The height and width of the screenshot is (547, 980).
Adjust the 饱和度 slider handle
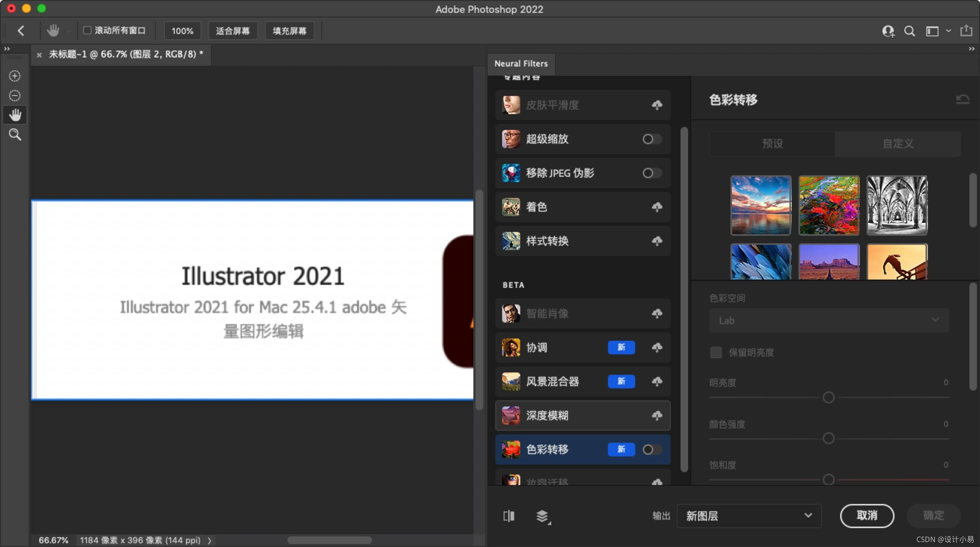829,480
